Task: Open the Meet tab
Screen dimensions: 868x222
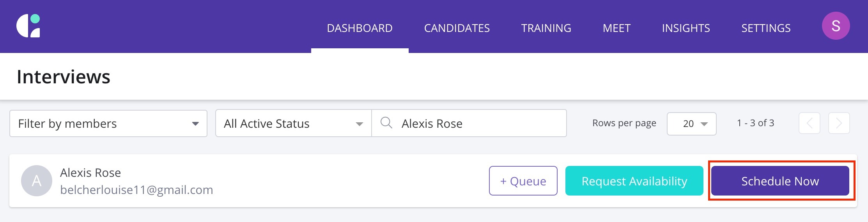Action: click(616, 28)
